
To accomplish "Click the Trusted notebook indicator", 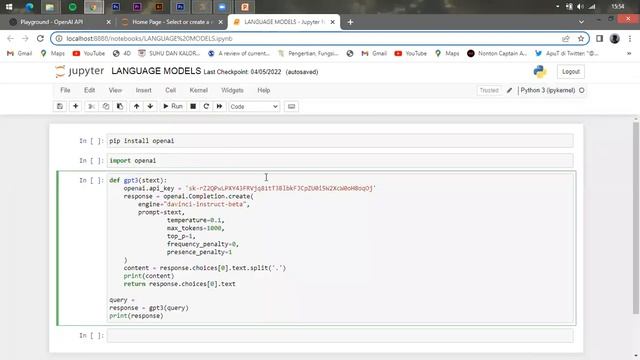I will click(x=489, y=90).
